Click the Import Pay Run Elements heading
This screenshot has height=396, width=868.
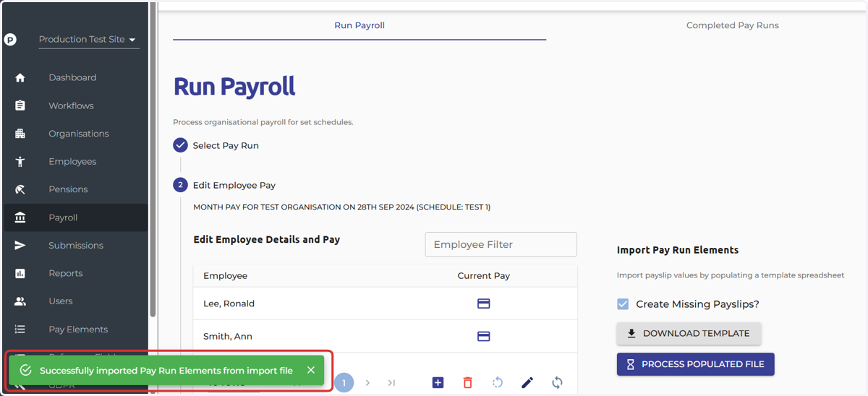pos(678,250)
